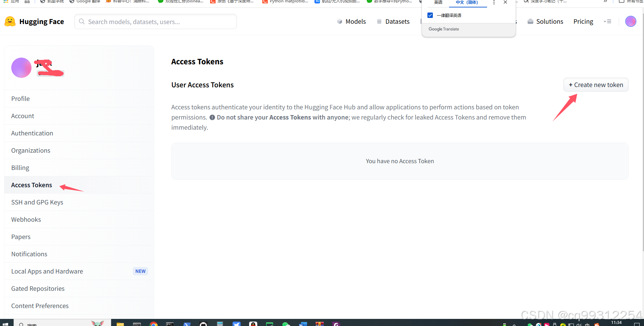644x326 pixels.
Task: Open Content Preferences settings
Action: pyautogui.click(x=79, y=306)
